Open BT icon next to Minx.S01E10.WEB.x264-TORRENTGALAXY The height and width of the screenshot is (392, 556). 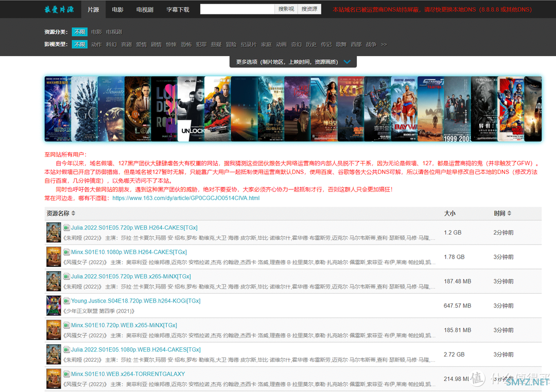pyautogui.click(x=66, y=375)
